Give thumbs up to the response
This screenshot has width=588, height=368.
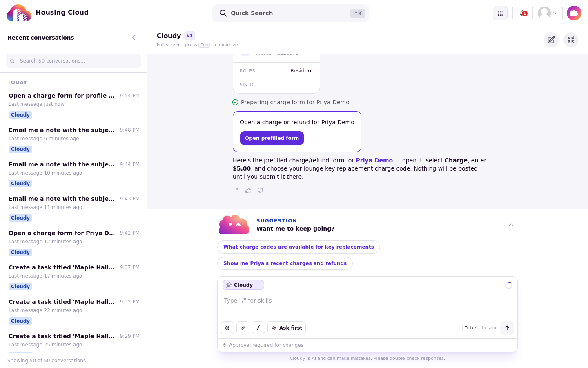[x=248, y=191]
